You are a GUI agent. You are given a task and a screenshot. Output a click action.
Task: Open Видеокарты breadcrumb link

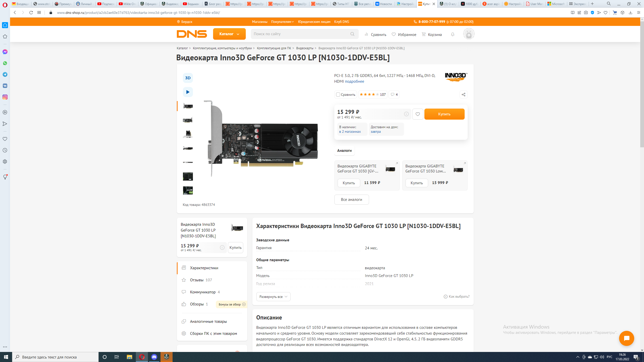[x=305, y=48]
